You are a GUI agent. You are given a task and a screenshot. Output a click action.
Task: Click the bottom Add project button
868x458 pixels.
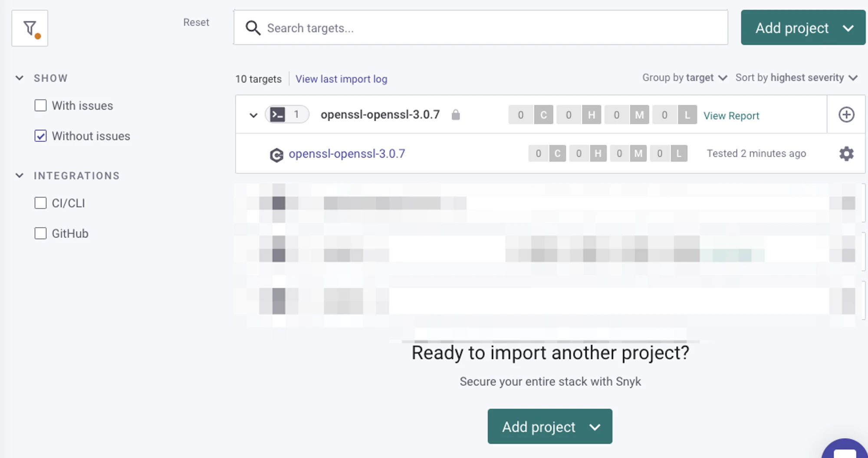550,426
